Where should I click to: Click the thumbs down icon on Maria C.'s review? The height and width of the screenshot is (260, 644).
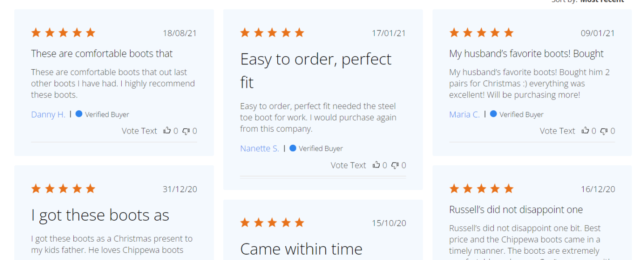pos(604,130)
